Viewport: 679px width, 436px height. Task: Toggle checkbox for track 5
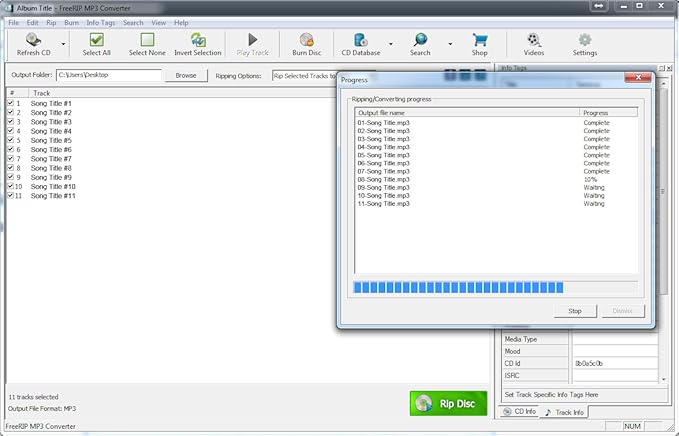[x=10, y=140]
